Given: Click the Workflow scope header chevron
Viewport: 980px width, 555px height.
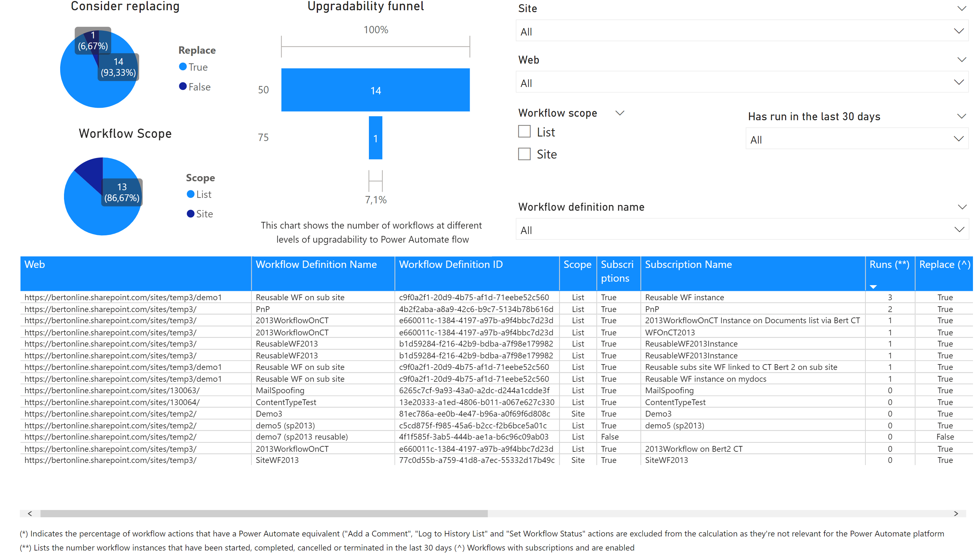Looking at the screenshot, I should click(x=619, y=113).
